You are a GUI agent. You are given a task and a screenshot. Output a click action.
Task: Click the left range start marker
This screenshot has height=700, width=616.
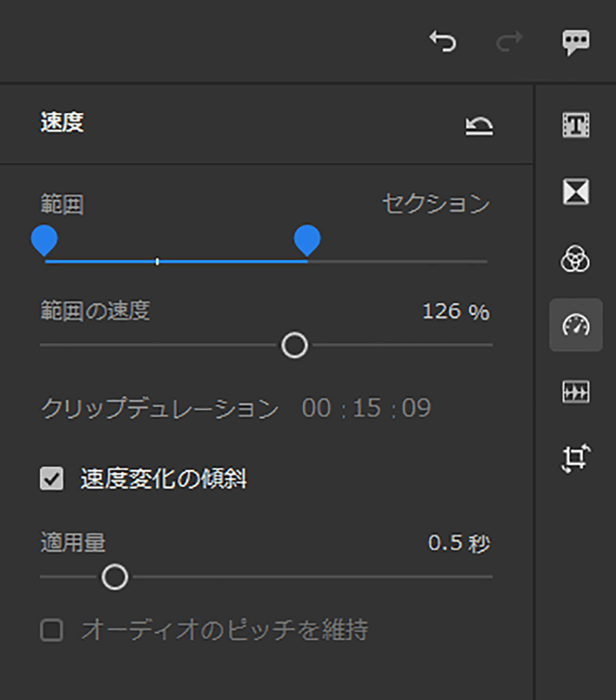44,240
